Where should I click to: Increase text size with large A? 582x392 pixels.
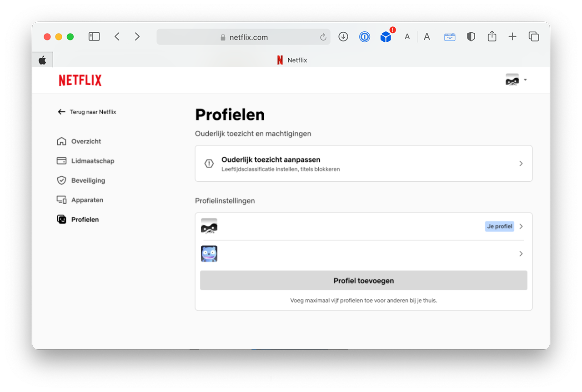(427, 37)
